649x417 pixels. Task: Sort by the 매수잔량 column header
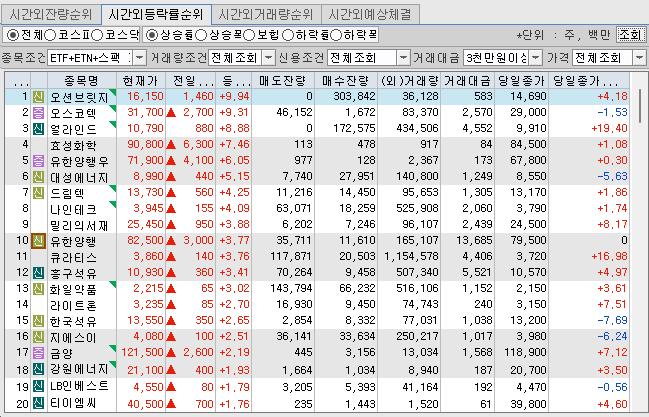coord(346,81)
